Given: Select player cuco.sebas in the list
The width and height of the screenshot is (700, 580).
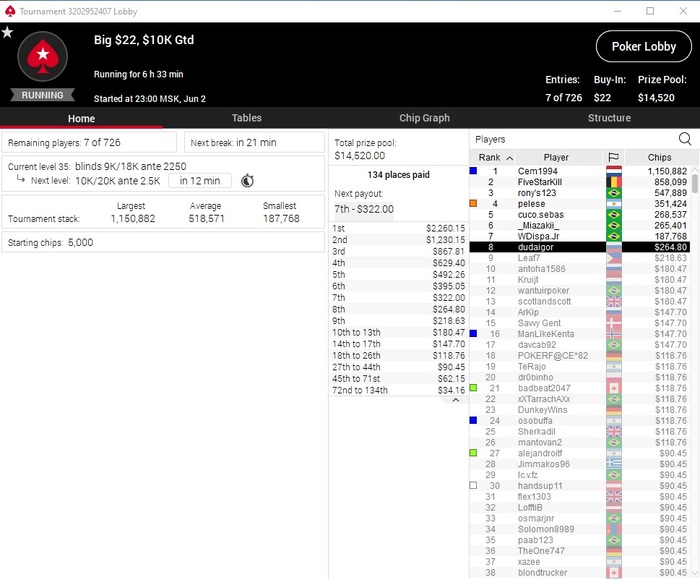Looking at the screenshot, I should pyautogui.click(x=579, y=214).
